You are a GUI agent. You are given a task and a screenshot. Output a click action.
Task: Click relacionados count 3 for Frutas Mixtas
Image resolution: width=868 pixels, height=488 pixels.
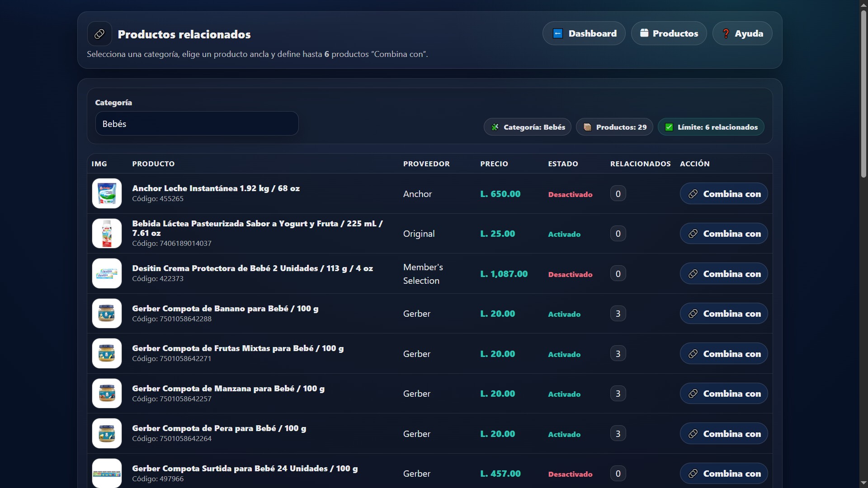tap(618, 354)
